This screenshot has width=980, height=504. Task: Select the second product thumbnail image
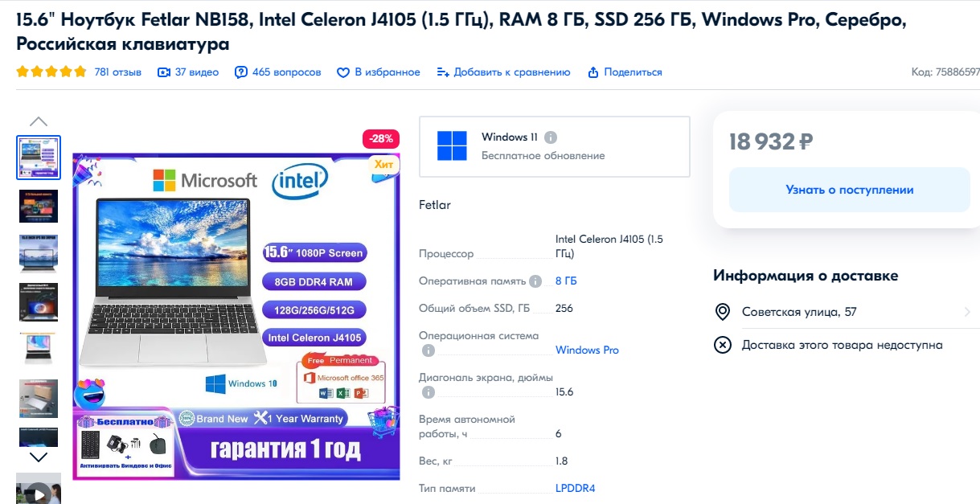[x=39, y=206]
